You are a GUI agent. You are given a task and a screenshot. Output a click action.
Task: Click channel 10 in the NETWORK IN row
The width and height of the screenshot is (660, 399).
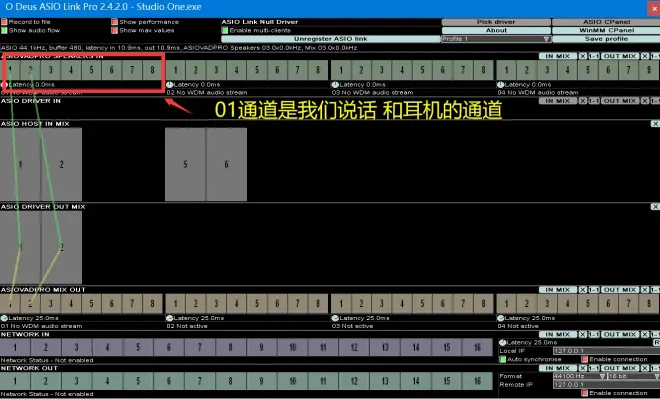(x=293, y=347)
